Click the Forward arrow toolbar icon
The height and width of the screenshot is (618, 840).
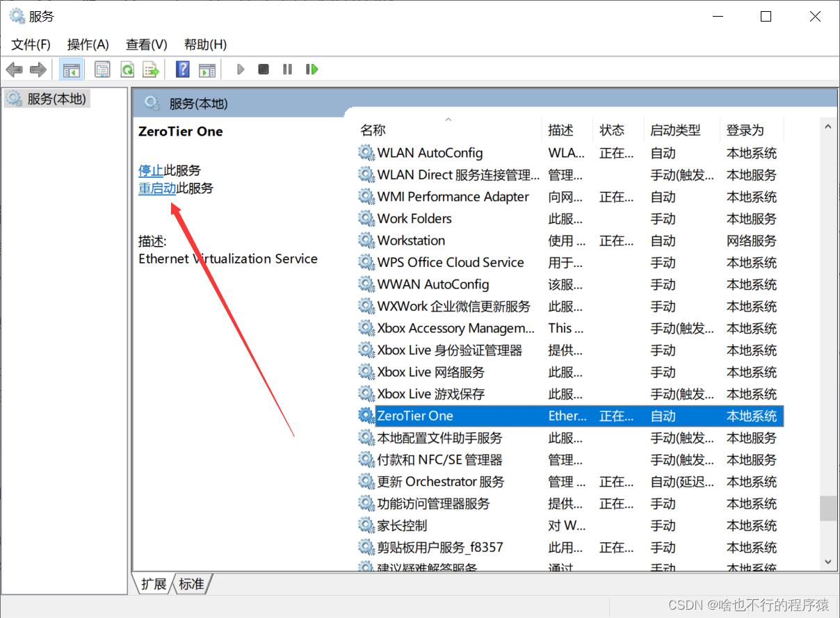click(38, 70)
